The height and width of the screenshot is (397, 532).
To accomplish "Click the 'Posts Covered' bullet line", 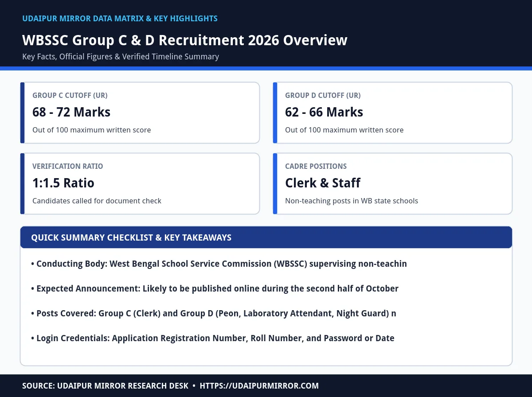I will tap(214, 314).
